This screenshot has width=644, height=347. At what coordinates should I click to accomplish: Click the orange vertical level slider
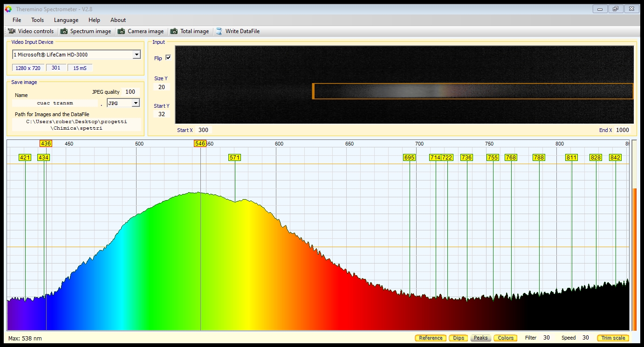point(634,259)
